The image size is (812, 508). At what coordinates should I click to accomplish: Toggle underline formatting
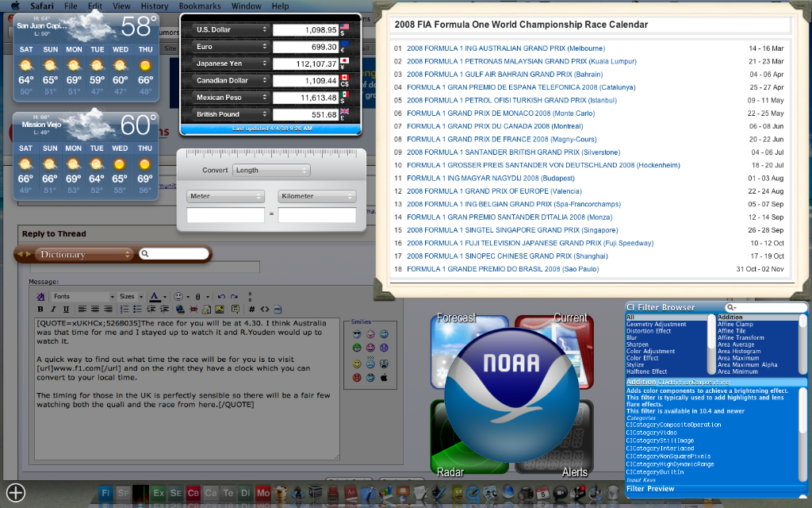point(66,310)
